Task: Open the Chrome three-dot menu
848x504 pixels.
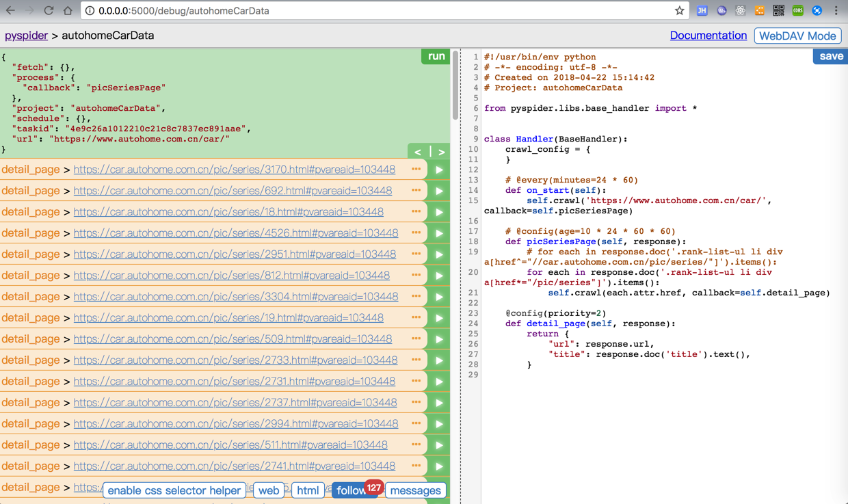Action: [836, 11]
